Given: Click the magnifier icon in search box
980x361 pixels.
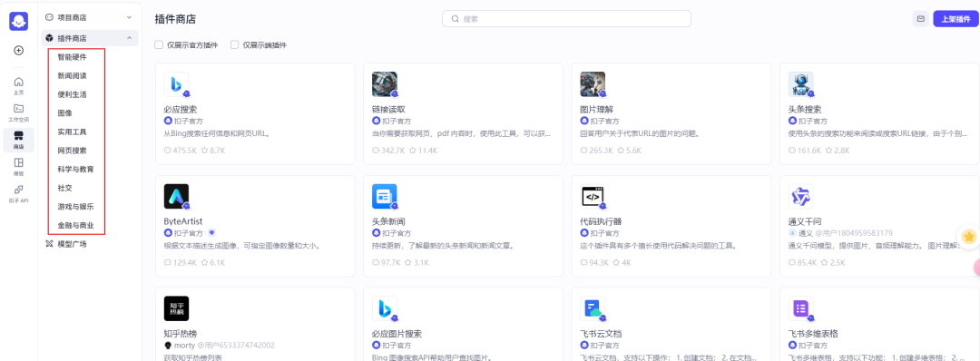Looking at the screenshot, I should pos(456,19).
